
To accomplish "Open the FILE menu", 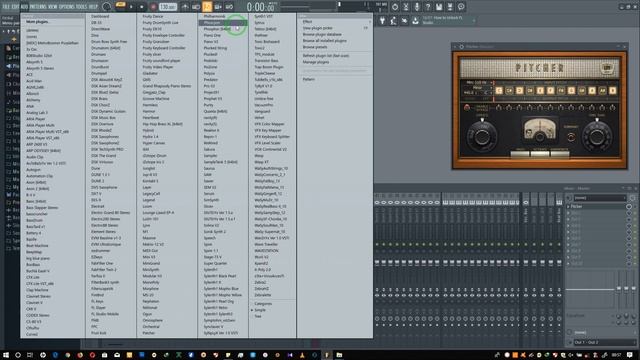I will [6, 7].
